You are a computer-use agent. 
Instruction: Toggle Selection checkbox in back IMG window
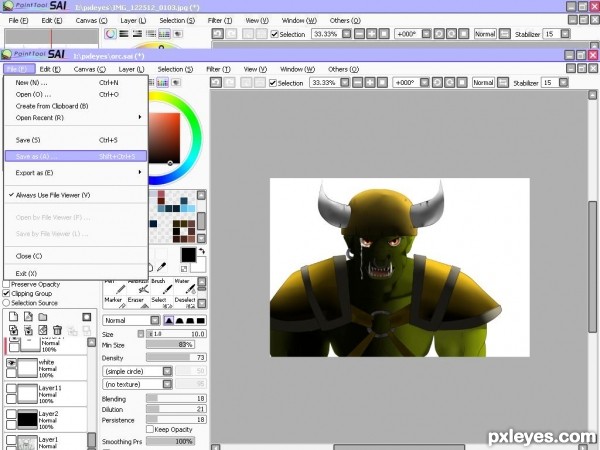pyautogui.click(x=274, y=34)
